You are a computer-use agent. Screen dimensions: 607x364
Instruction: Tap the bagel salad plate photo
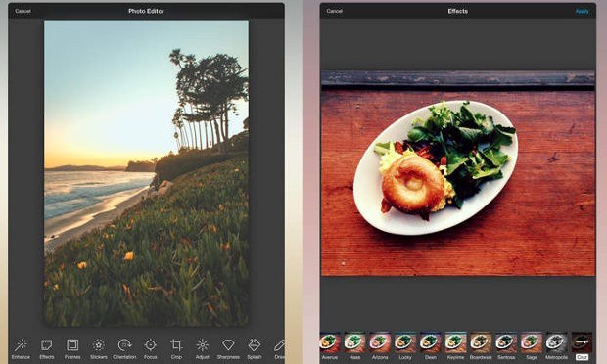pyautogui.click(x=458, y=173)
